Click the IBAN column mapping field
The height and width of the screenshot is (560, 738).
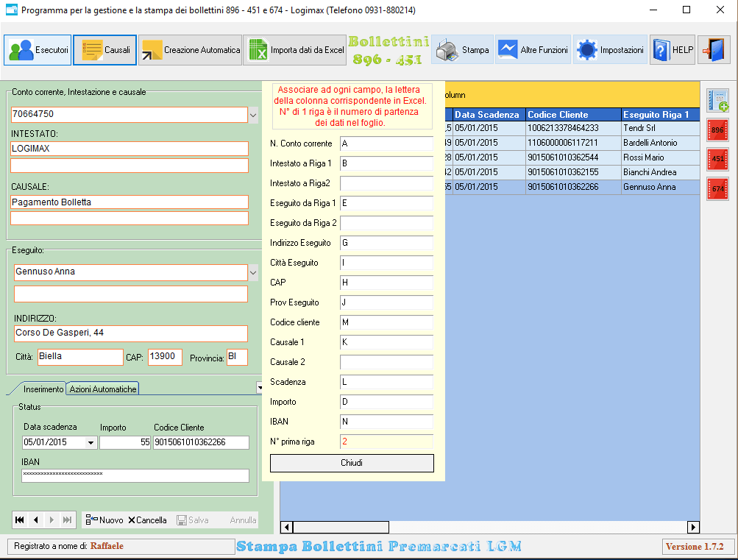(x=386, y=422)
